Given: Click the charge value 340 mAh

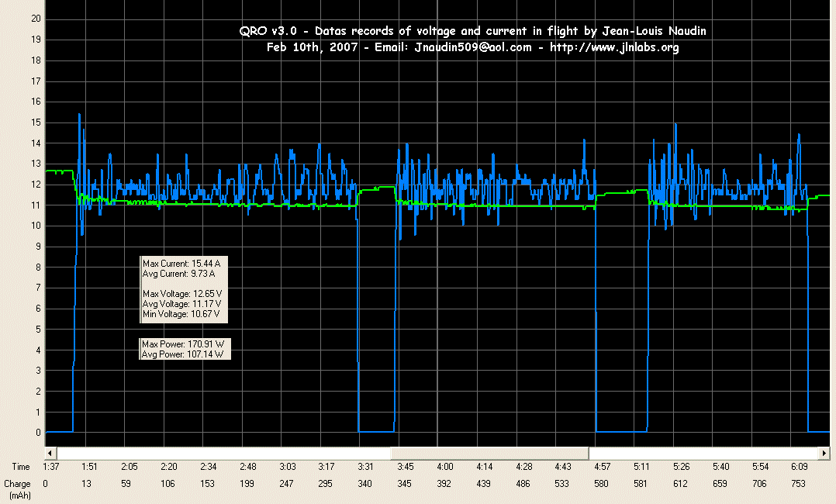Looking at the screenshot, I should click(x=364, y=484).
